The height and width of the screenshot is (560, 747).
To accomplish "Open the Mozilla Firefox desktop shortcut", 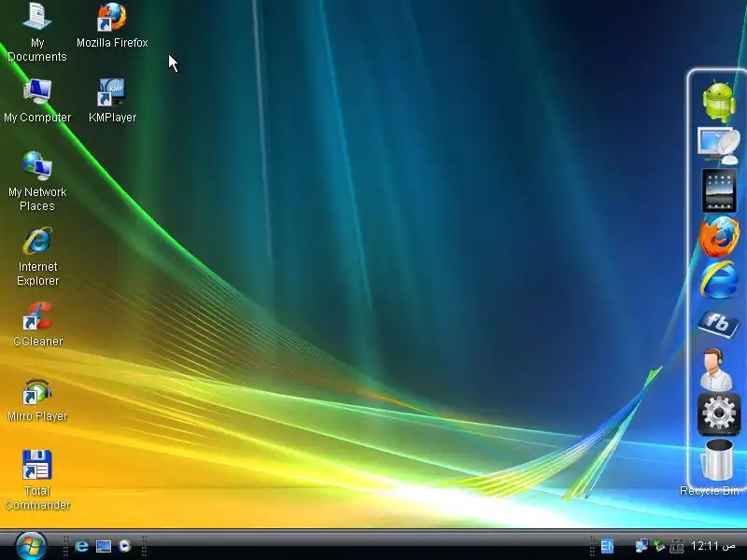I will click(x=112, y=26).
